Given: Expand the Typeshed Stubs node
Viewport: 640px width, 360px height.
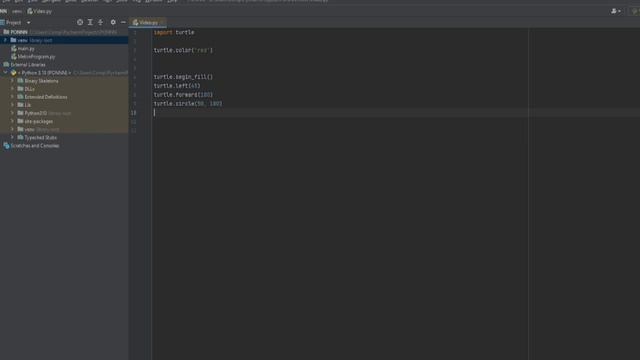Looking at the screenshot, I should (12, 138).
